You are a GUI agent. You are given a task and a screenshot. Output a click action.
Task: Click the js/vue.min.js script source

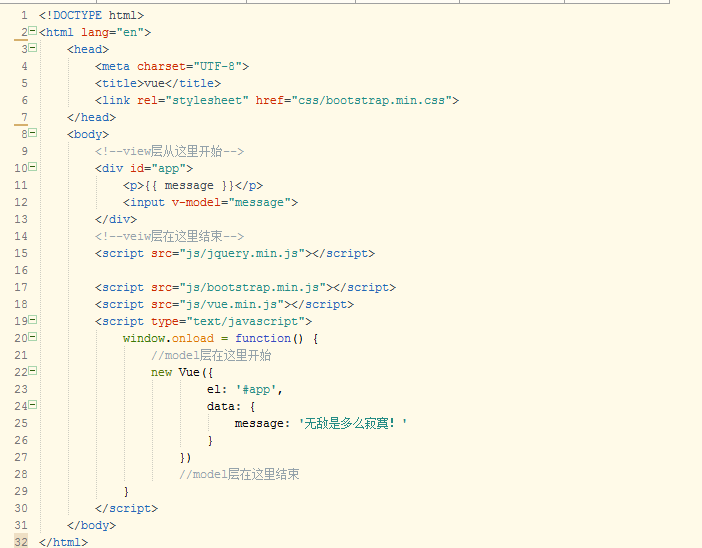(x=231, y=304)
